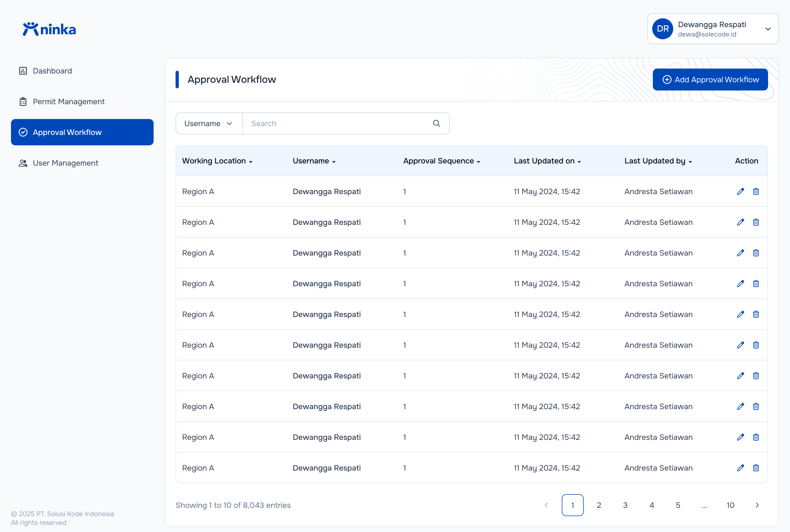Sort by the Working Location column
790x532 pixels.
tap(217, 161)
